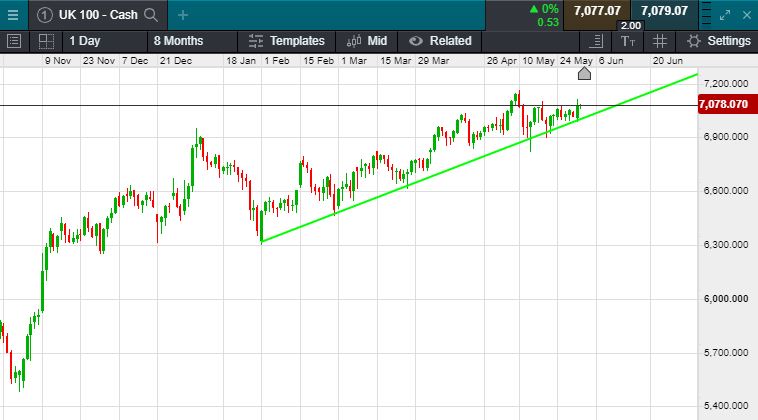Click the text size icon
758x420 pixels.
pyautogui.click(x=628, y=41)
